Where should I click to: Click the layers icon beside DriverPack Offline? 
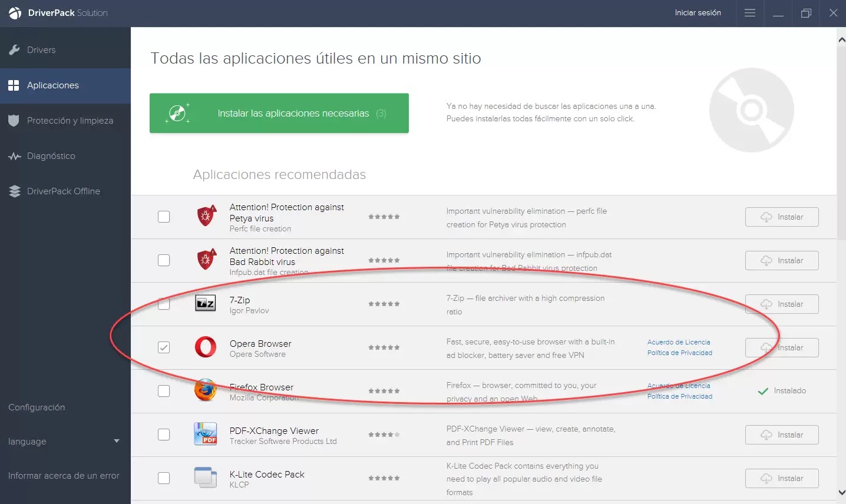click(x=15, y=191)
